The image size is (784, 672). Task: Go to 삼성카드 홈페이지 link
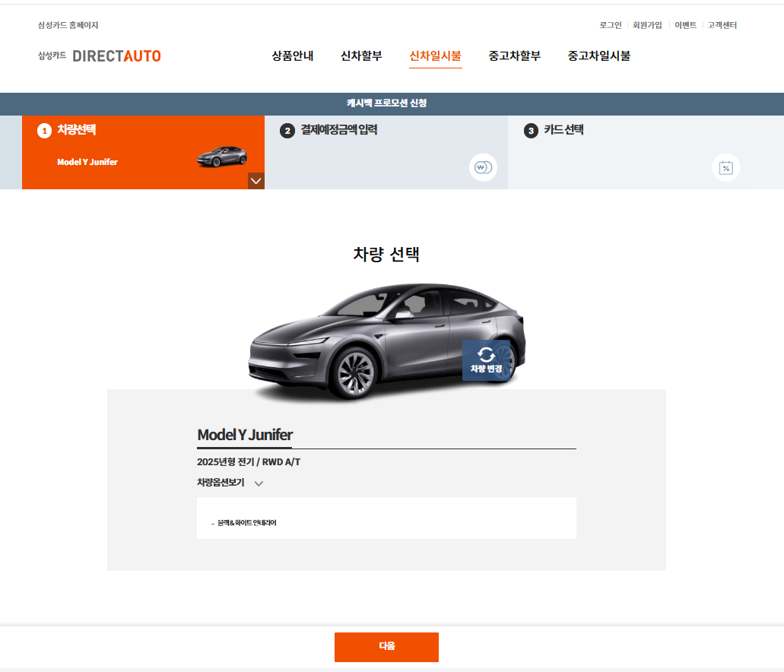[68, 25]
